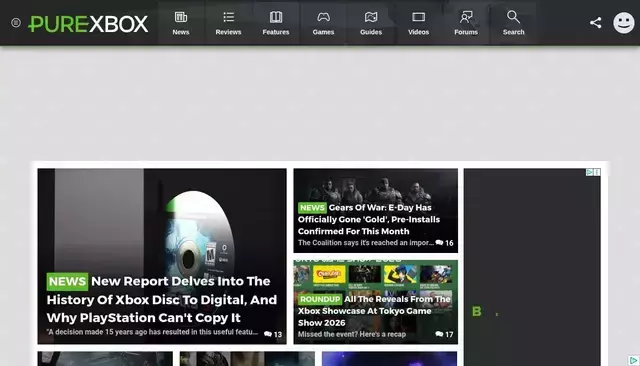The image size is (640, 366).
Task: Click 'The Coalition says it's reached' excerpt
Action: 366,243
